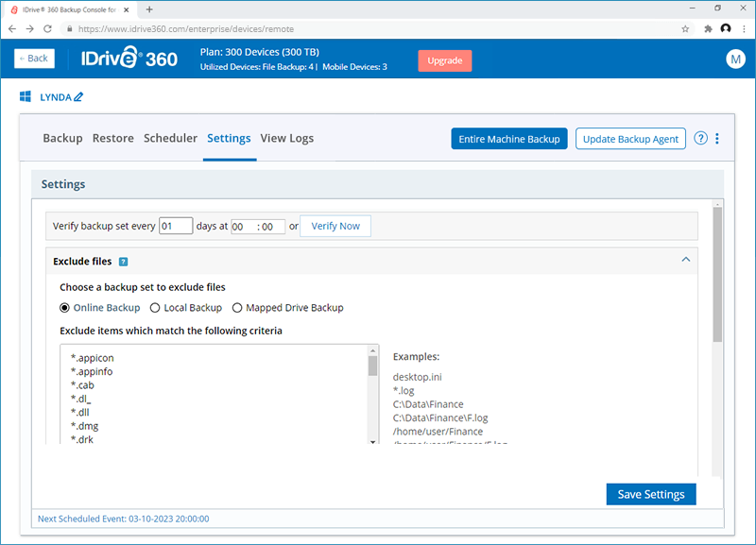This screenshot has height=545, width=756.
Task: Click the Exclude files info icon
Action: point(124,262)
